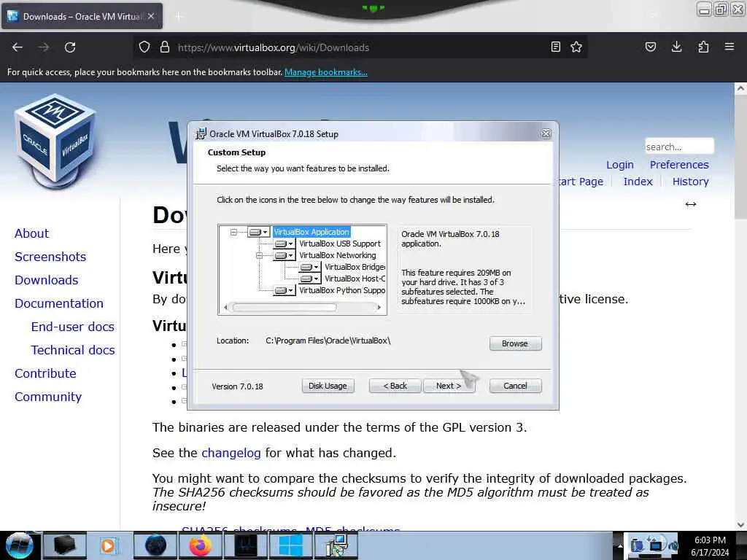The image size is (747, 560).
Task: Open the About sidebar link
Action: [x=31, y=233]
